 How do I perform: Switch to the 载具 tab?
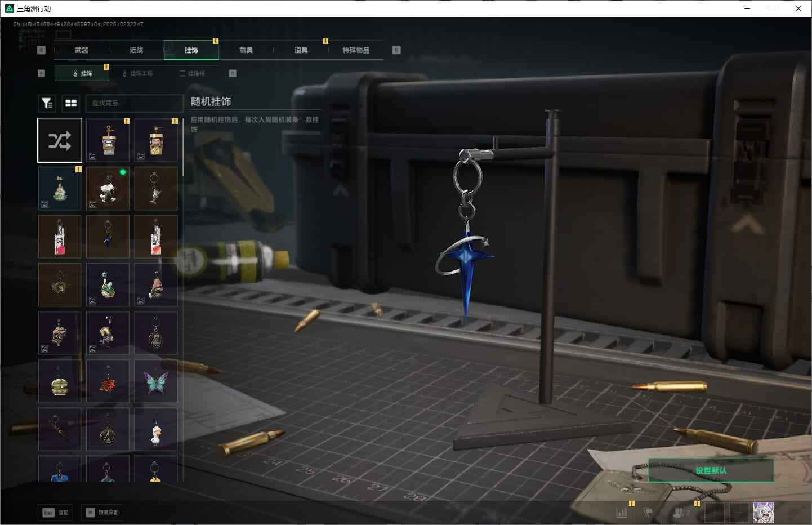246,50
